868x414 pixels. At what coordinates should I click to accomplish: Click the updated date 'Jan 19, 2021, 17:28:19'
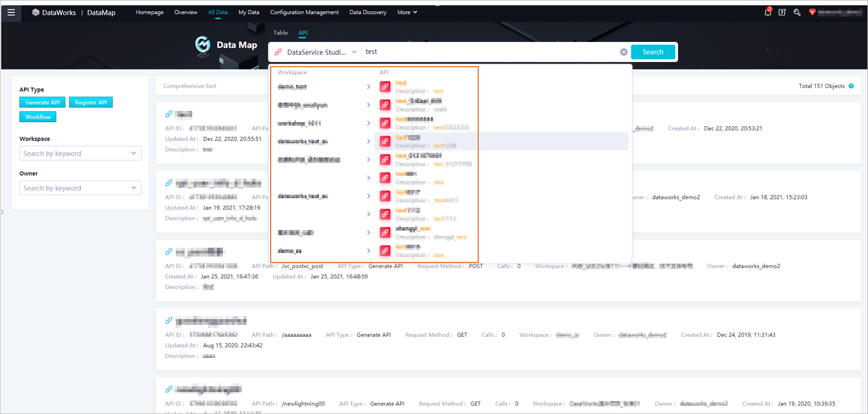232,208
